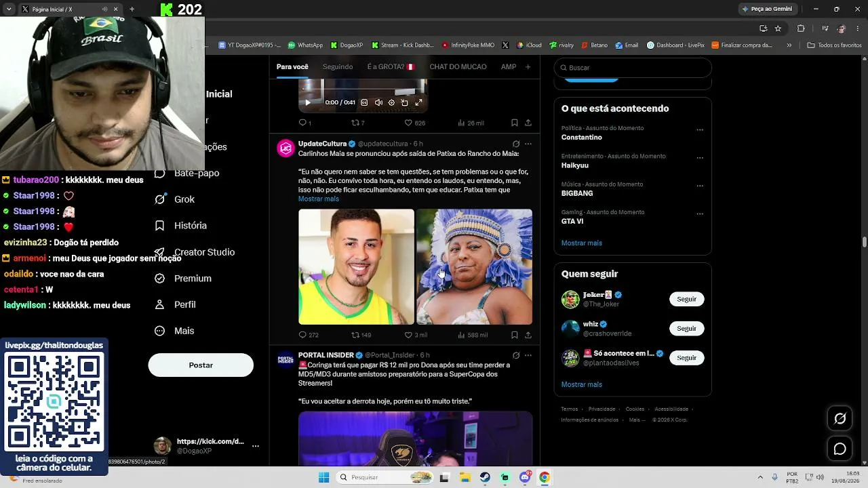Open options for the BIGBANG trend
Screen dimensions: 868x488
tap(700, 186)
